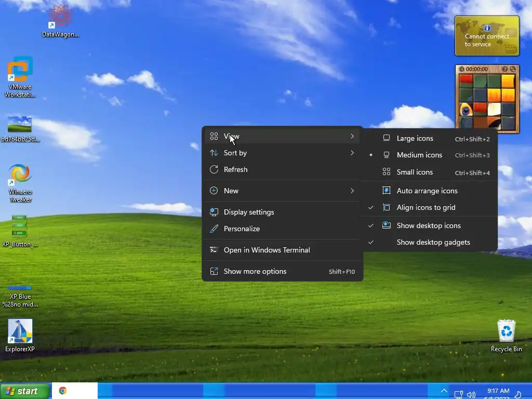Click the Refresh circular arrow icon

[214, 169]
